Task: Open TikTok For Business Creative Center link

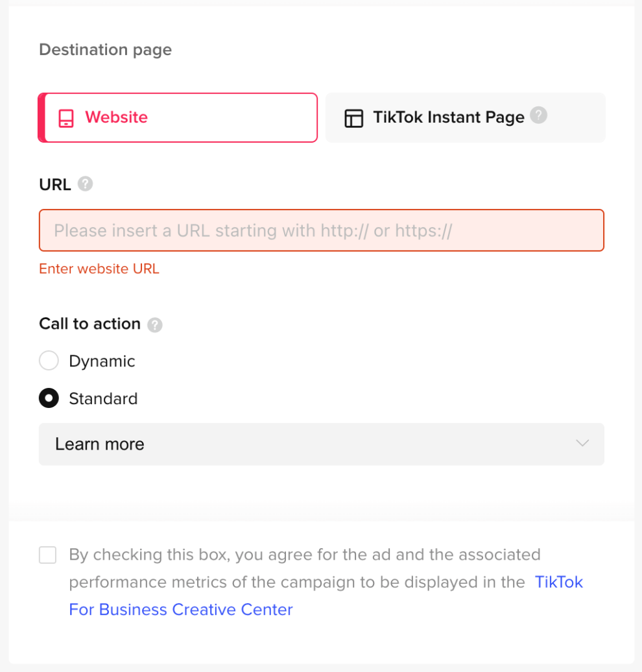Action: 326,595
